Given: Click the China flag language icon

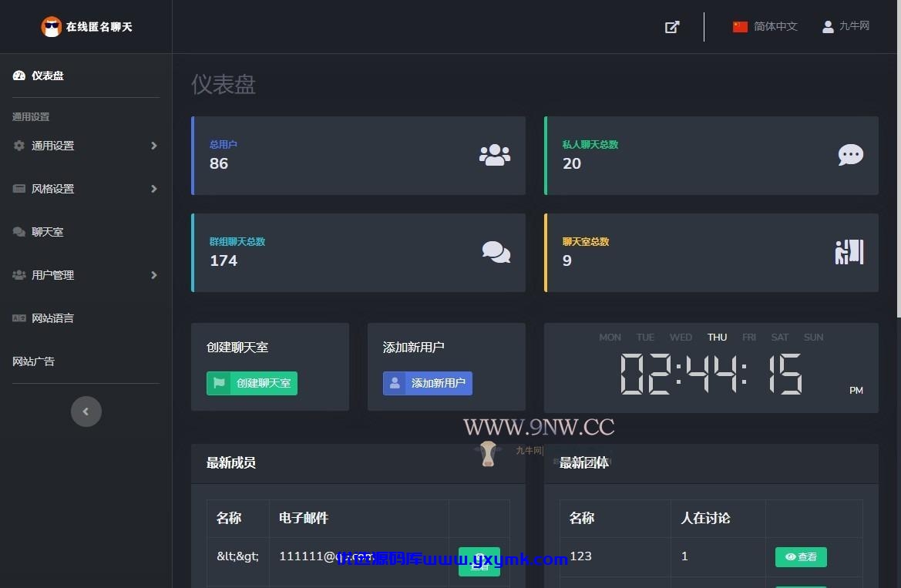Looking at the screenshot, I should click(740, 26).
